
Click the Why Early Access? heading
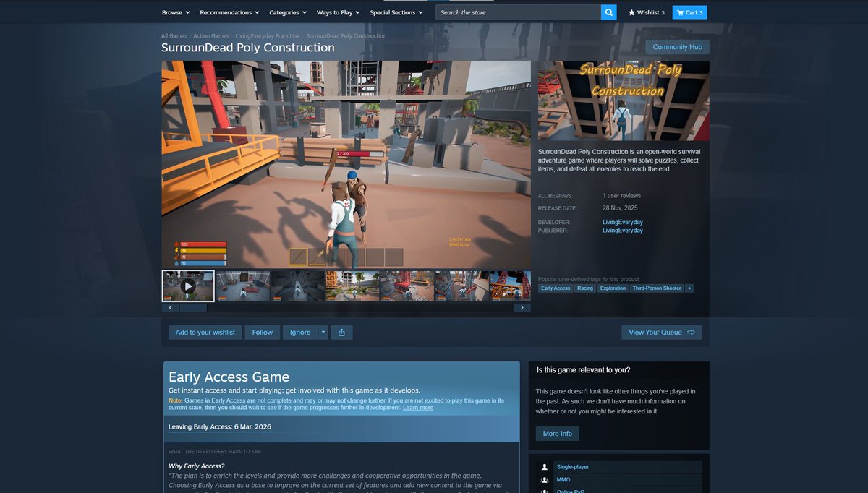(197, 466)
